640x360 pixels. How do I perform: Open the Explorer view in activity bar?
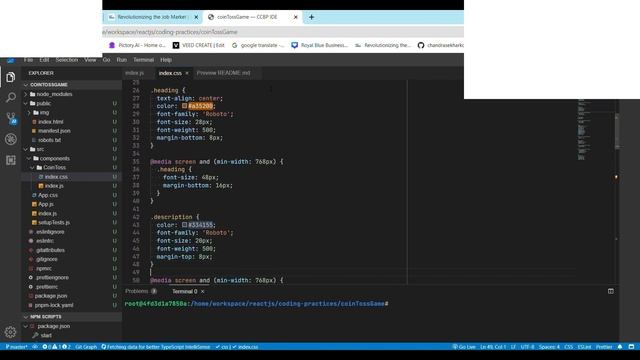[11, 77]
